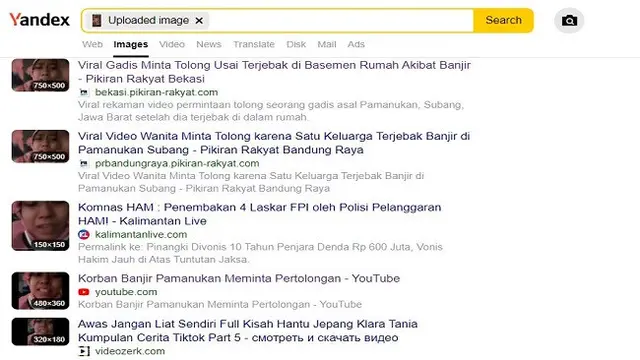Screen dimensions: 640x360
Task: Click the yellow Search button
Action: click(503, 20)
